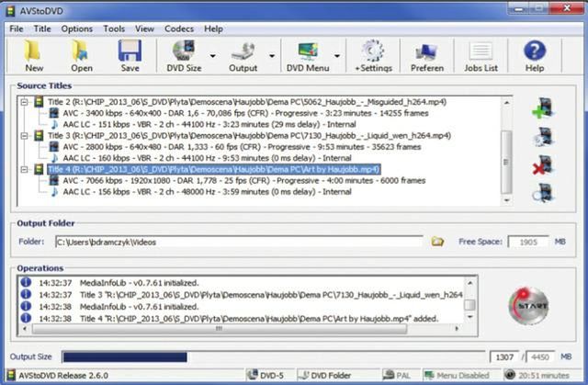The image size is (588, 385).
Task: Open the Options menu
Action: 77,28
